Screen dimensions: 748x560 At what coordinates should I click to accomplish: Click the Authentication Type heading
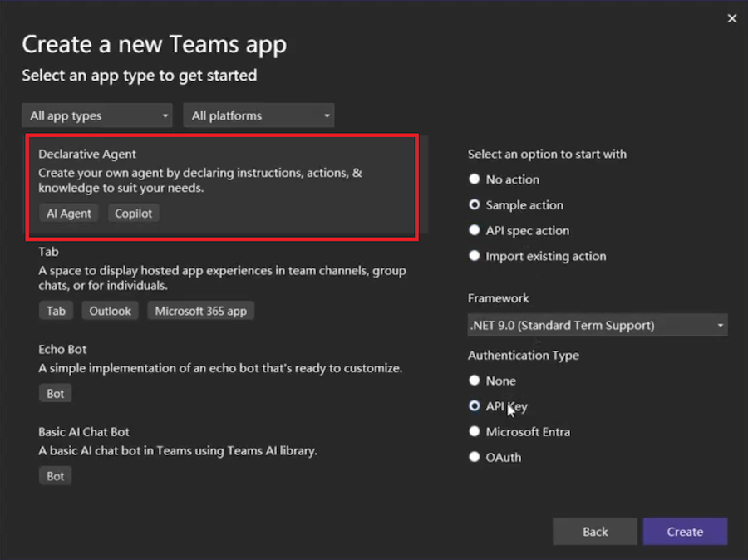point(524,356)
